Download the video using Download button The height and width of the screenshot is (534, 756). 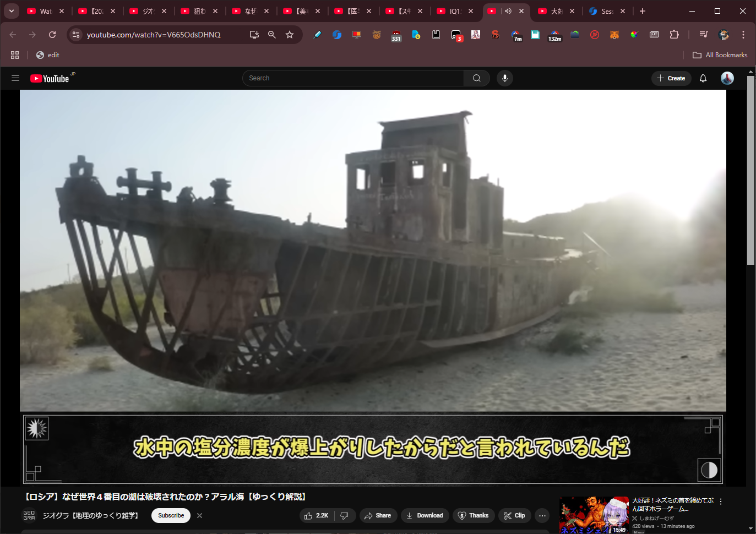[x=425, y=516]
